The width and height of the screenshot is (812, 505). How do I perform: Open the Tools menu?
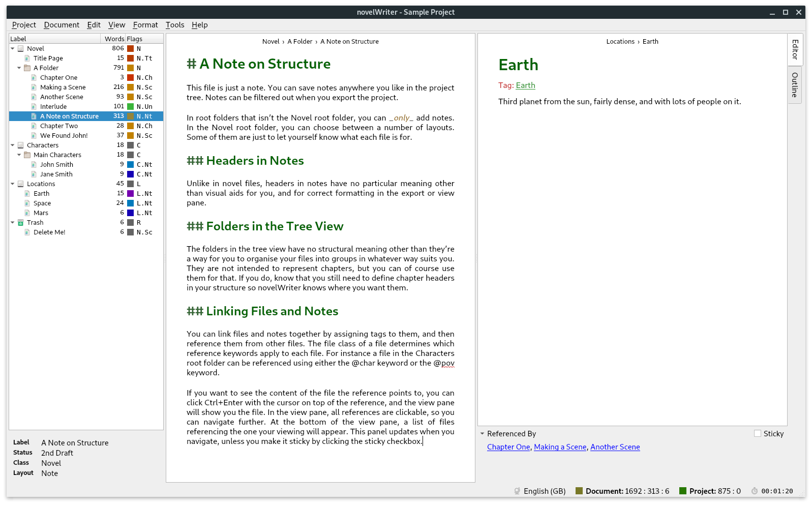coord(175,25)
